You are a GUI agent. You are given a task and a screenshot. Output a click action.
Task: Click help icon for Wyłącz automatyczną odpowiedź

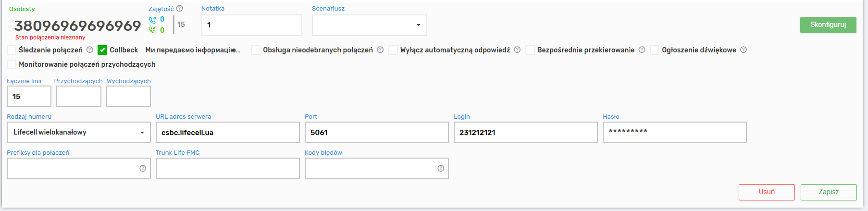(x=517, y=50)
